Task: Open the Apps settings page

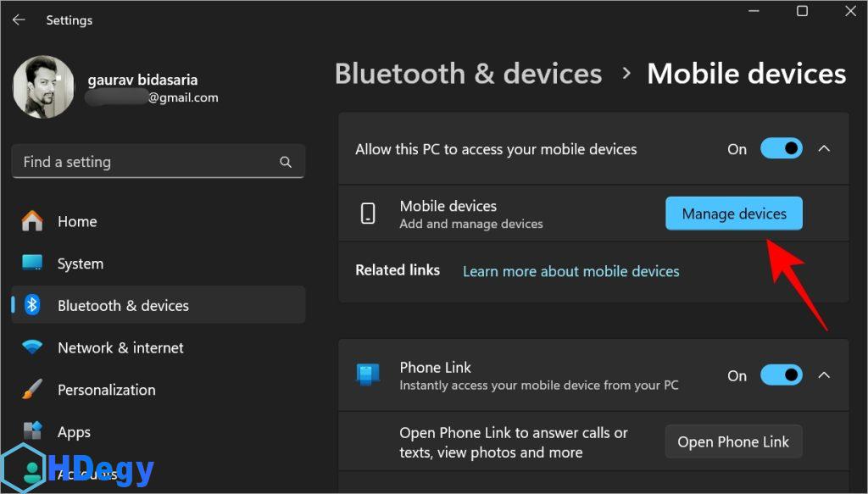Action: (x=74, y=432)
